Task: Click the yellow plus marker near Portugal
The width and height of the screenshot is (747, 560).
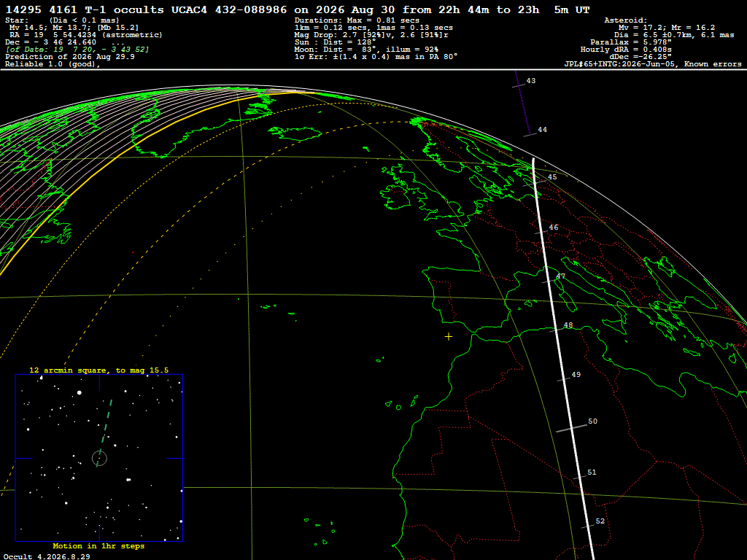Action: [x=449, y=337]
